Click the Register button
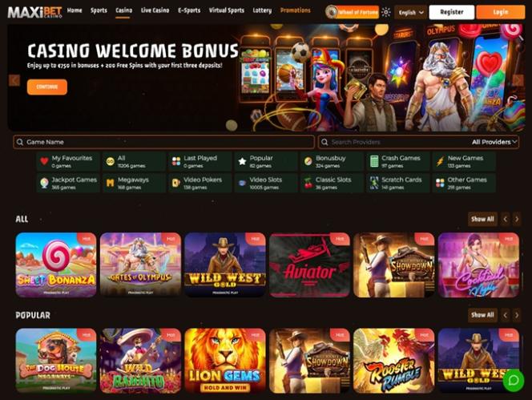 tap(452, 12)
